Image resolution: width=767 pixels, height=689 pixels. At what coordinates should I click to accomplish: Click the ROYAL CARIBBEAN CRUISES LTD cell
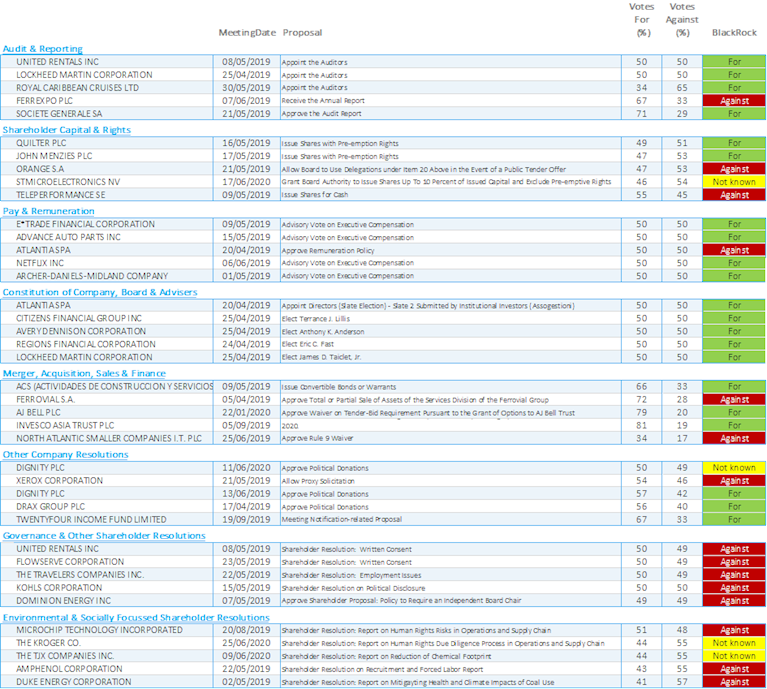tap(107, 88)
